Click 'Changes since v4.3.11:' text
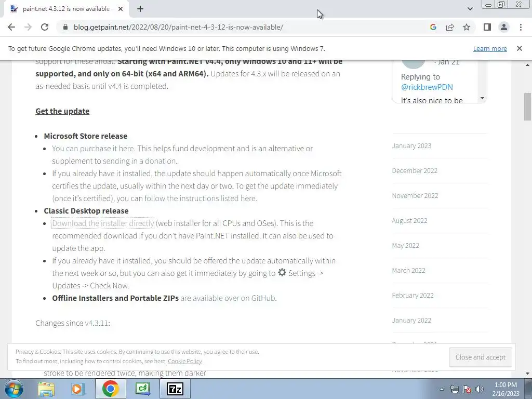This screenshot has width=532, height=399. (73, 323)
